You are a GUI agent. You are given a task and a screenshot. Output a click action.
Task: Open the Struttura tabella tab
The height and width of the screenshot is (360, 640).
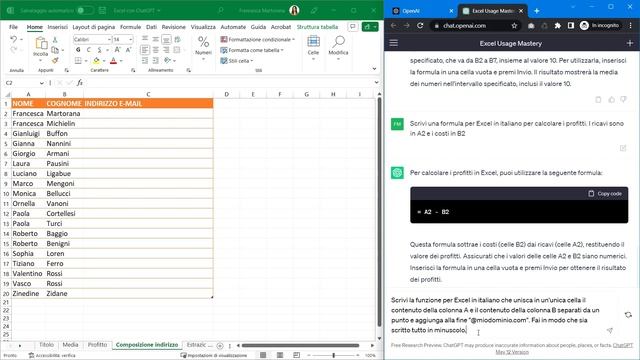point(317,27)
